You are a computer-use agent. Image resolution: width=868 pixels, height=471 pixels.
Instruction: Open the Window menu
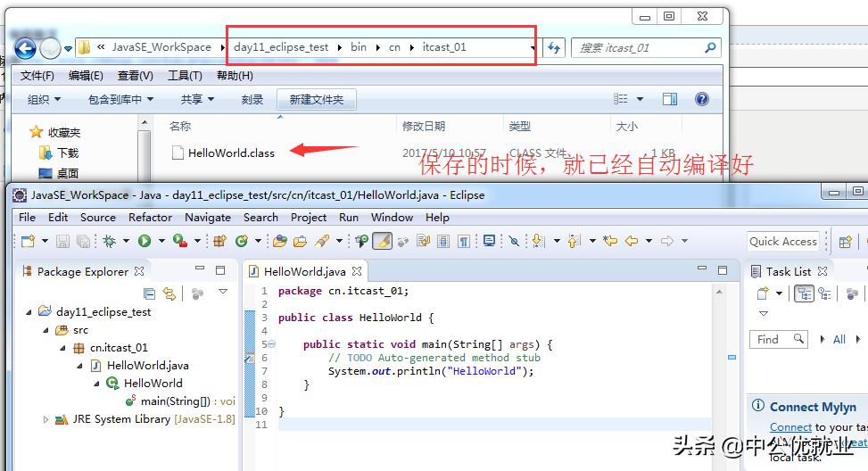(x=392, y=218)
